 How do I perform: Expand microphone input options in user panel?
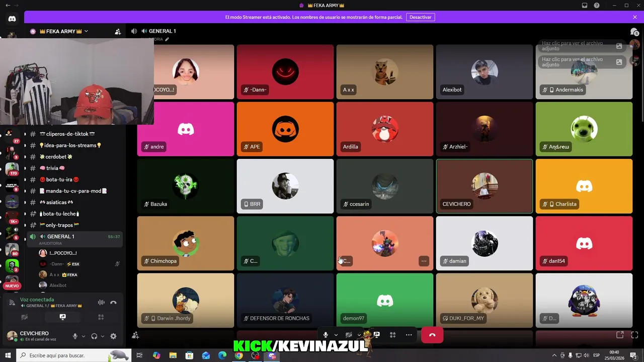(x=83, y=336)
